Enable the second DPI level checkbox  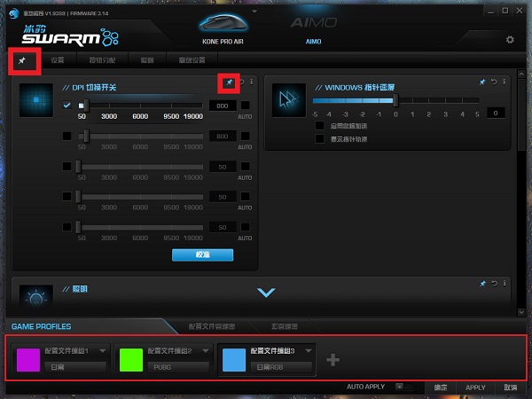[66, 136]
